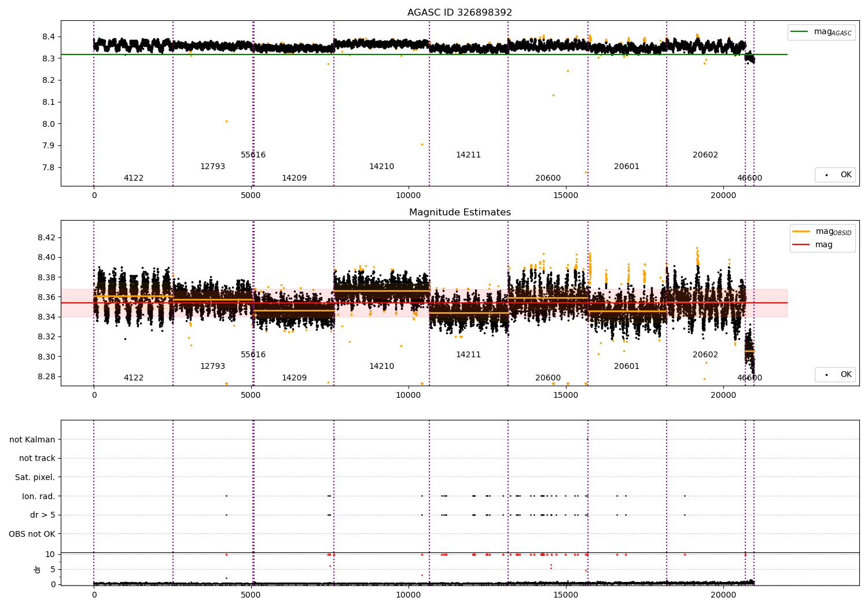Screen dimensions: 868x608
Task: Click obsid label 14209 in AGASC ID plot
Action: pos(294,178)
